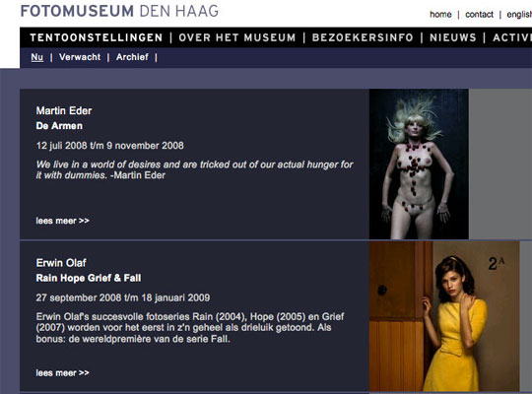Open the Tentoonstellingen menu
Viewport: 532px width, 394px height.
97,37
